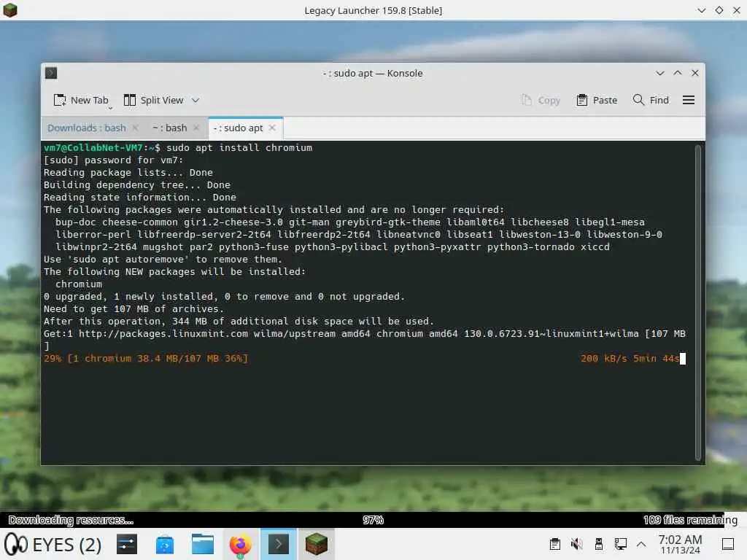
Task: Open the clock showing 7:02 AM
Action: [x=680, y=544]
